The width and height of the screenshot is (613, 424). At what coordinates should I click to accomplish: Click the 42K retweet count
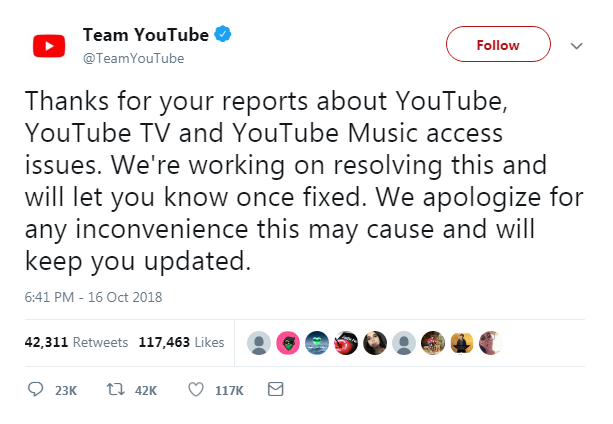tap(146, 390)
